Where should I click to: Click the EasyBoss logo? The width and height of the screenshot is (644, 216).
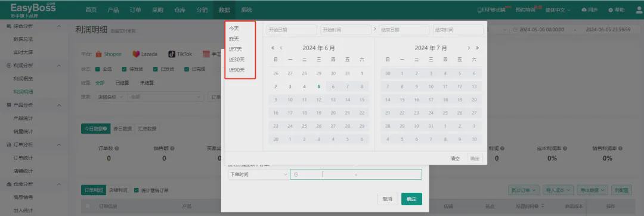33,10
